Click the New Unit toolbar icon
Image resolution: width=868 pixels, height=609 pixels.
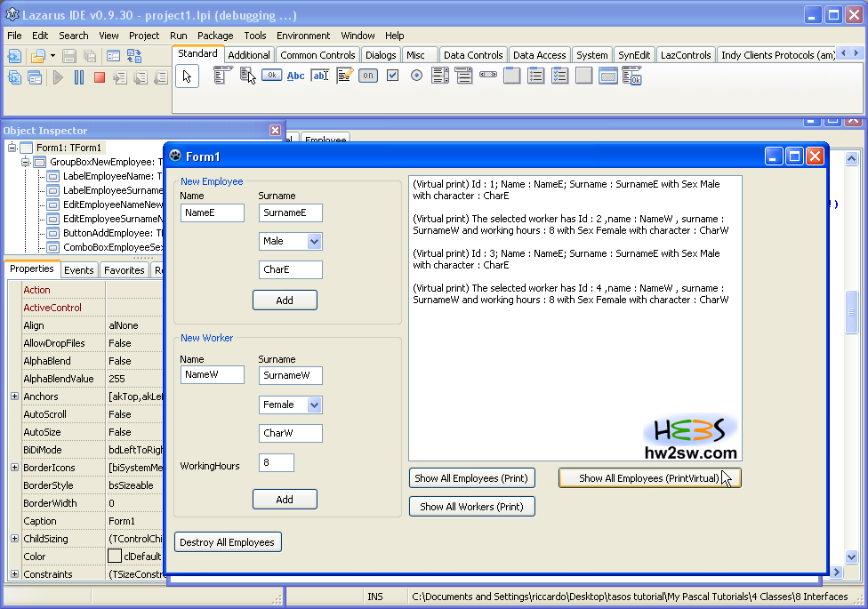click(x=14, y=56)
